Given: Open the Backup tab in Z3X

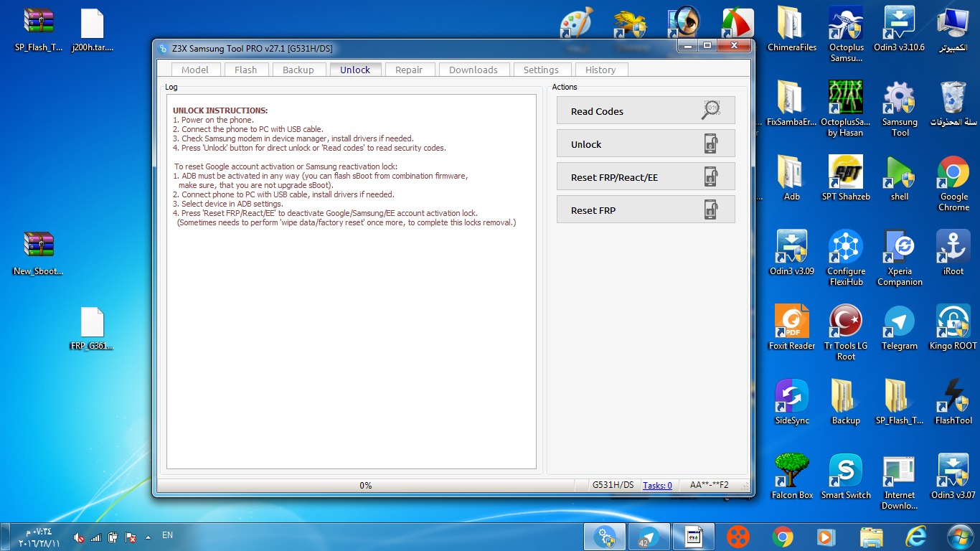Looking at the screenshot, I should click(298, 70).
